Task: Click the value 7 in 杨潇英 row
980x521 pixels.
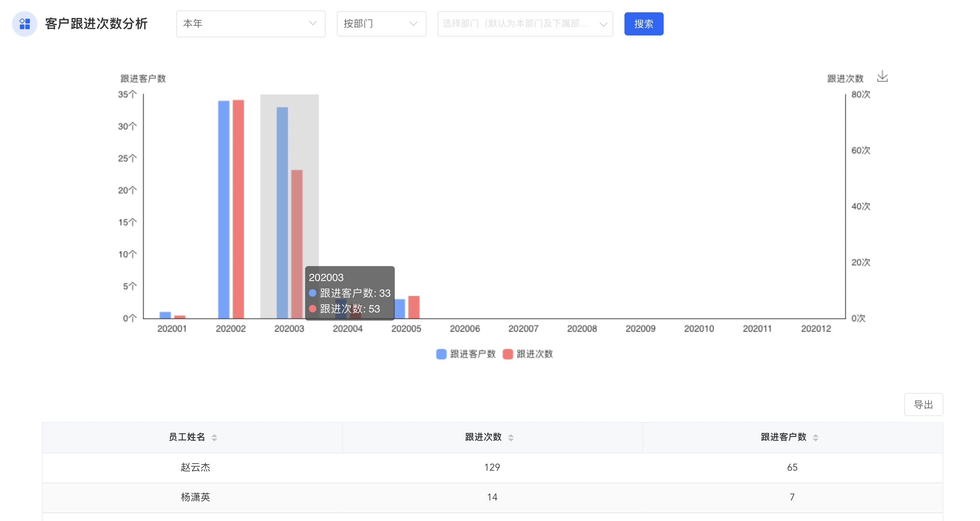Action: (793, 497)
